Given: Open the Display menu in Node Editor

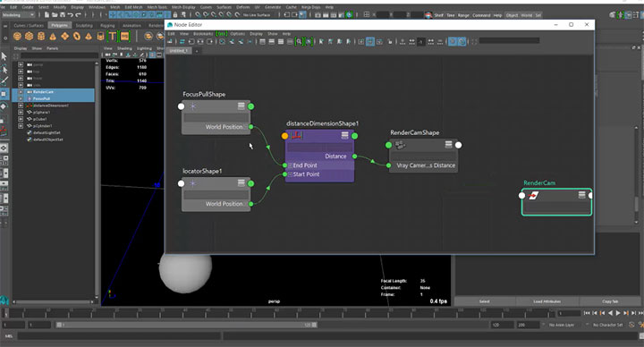Looking at the screenshot, I should (x=257, y=34).
